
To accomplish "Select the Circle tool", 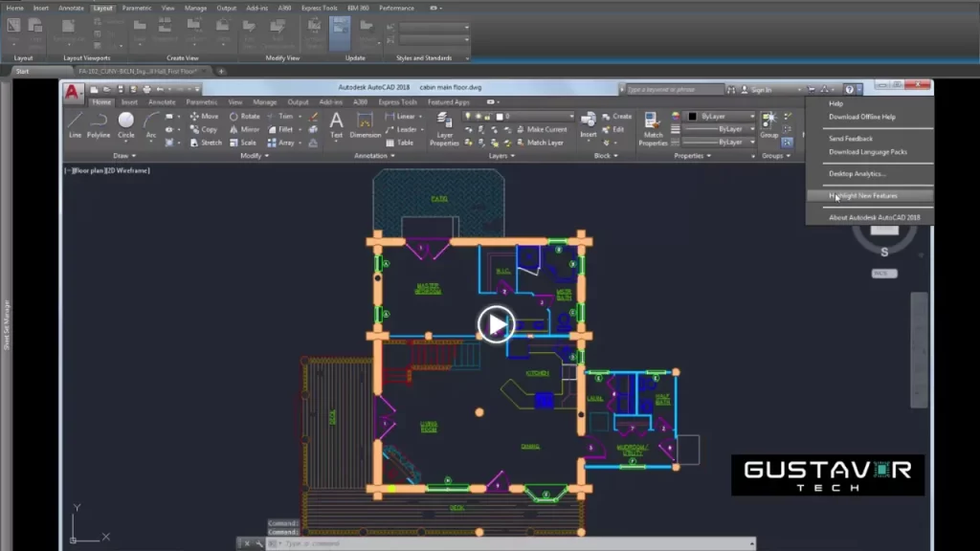I will pos(125,122).
